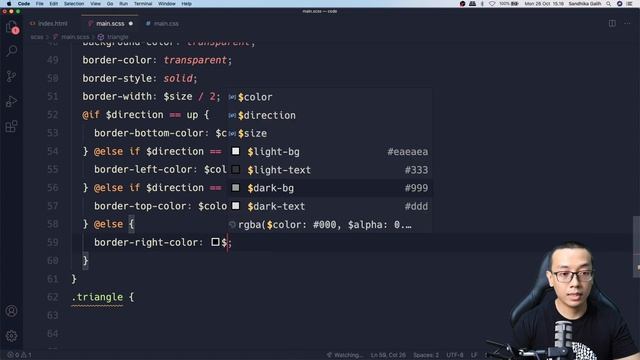The height and width of the screenshot is (360, 640).
Task: Click the word transparent on line 49
Action: pos(195,60)
